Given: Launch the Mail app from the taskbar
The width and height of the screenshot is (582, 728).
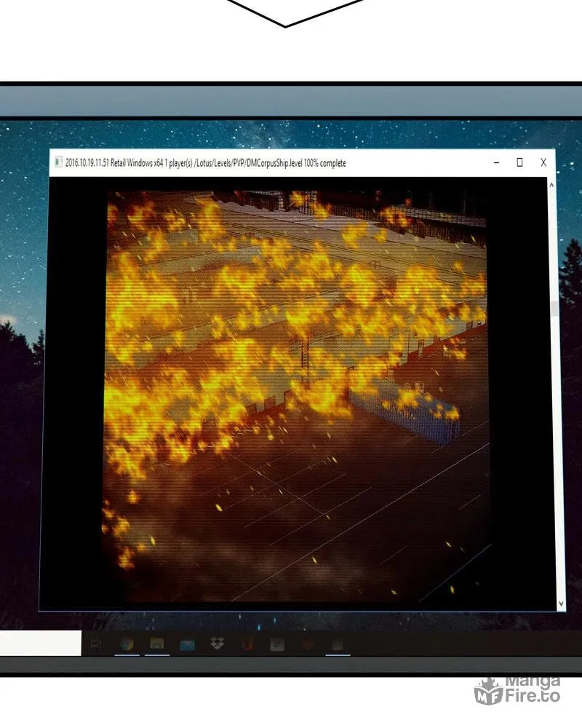Looking at the screenshot, I should 187,645.
